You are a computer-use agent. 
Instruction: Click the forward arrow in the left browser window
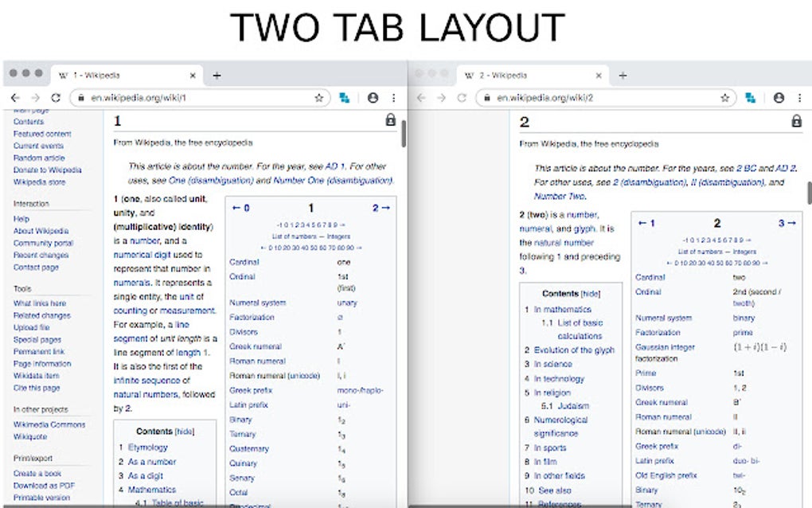(x=35, y=98)
